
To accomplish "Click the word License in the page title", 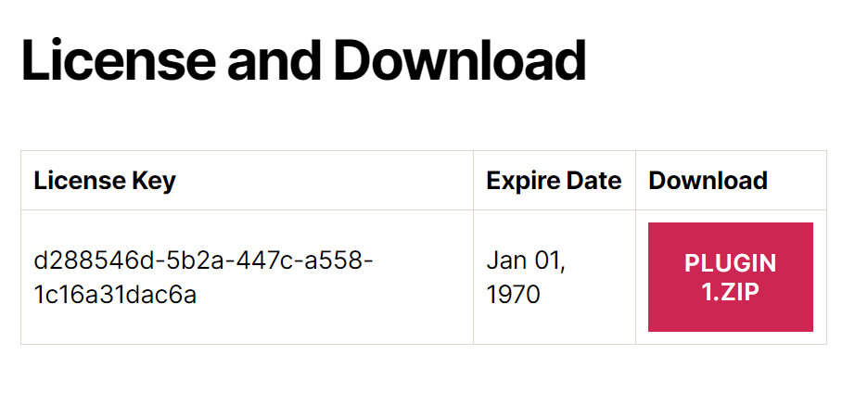I will point(119,59).
